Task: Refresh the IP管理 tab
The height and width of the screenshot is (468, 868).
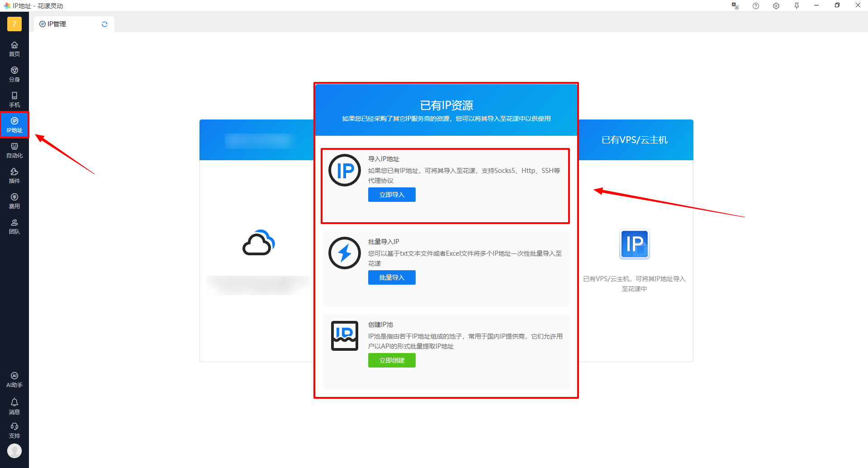Action: [104, 24]
